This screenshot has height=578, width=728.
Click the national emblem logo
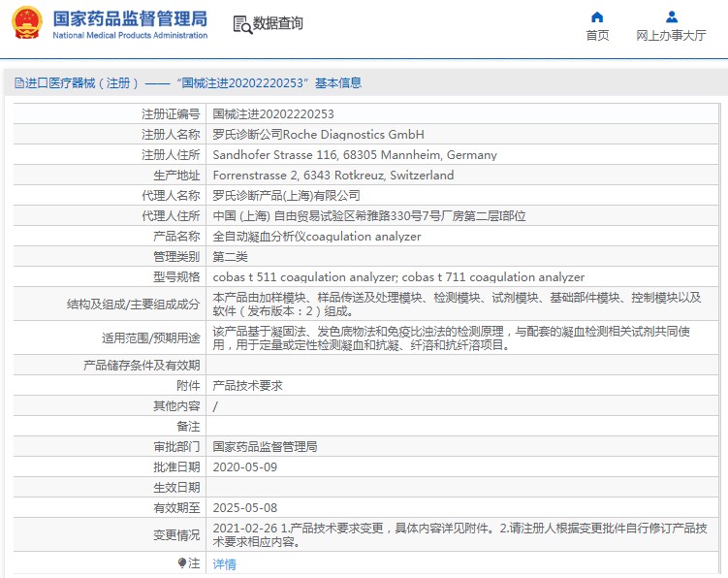pos(27,22)
